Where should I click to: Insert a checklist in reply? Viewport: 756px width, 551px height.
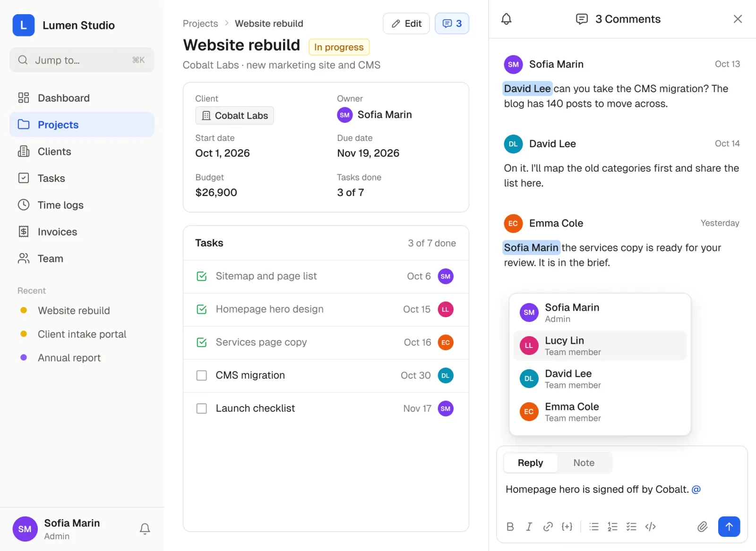pos(631,526)
